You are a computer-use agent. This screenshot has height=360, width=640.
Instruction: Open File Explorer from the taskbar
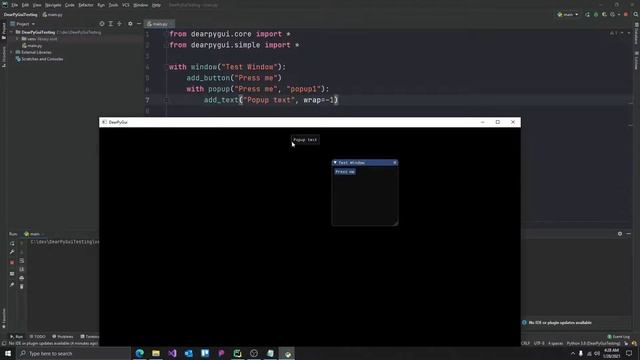pos(156,353)
